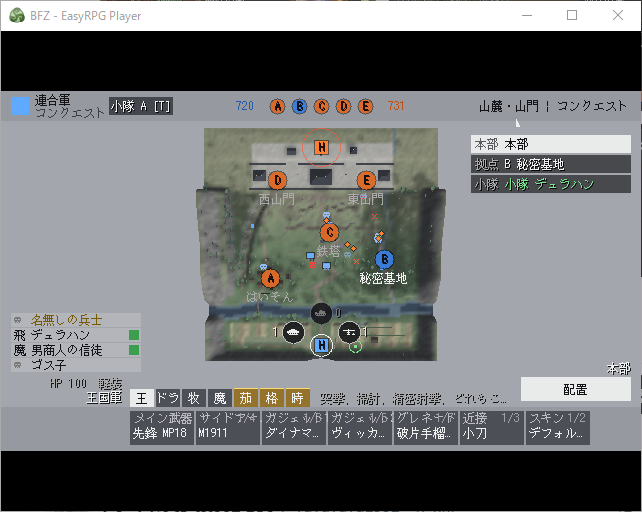Open 近接 slot 小刀
The width and height of the screenshot is (642, 512).
[x=492, y=428]
